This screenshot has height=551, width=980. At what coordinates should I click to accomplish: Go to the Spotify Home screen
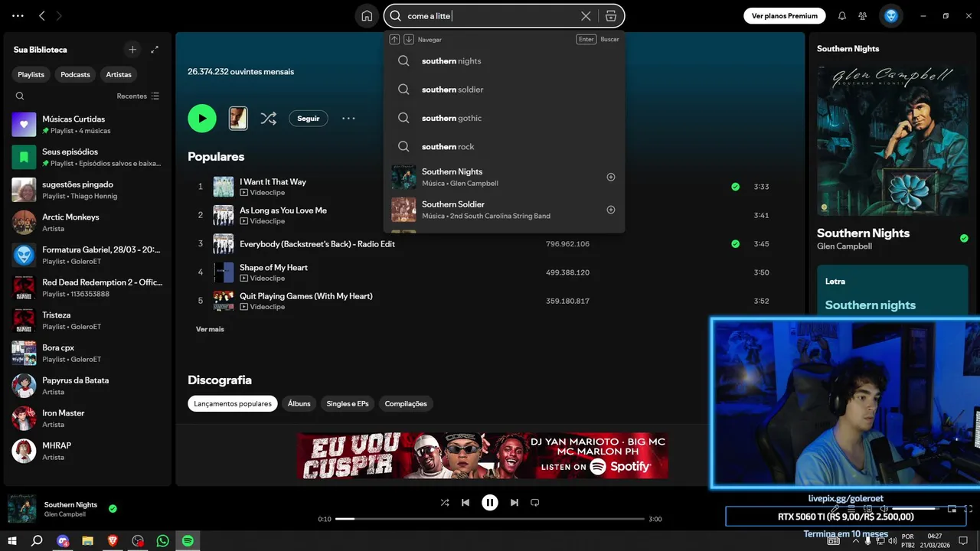367,16
